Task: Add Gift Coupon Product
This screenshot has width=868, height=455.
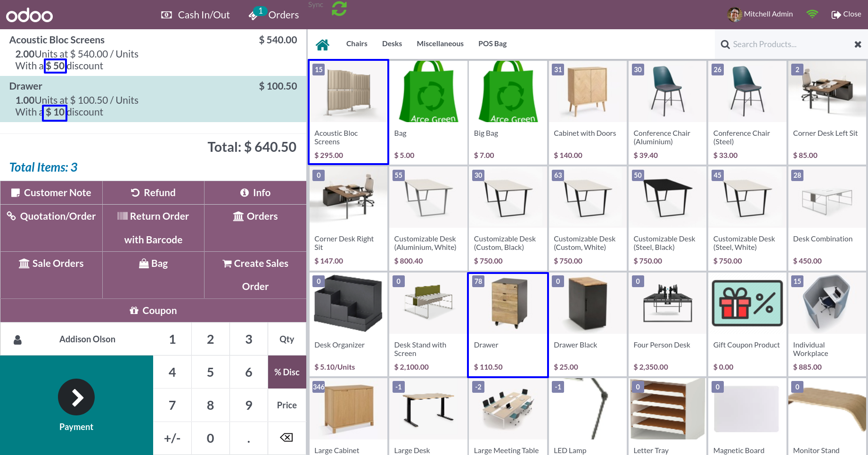Action: 747,324
